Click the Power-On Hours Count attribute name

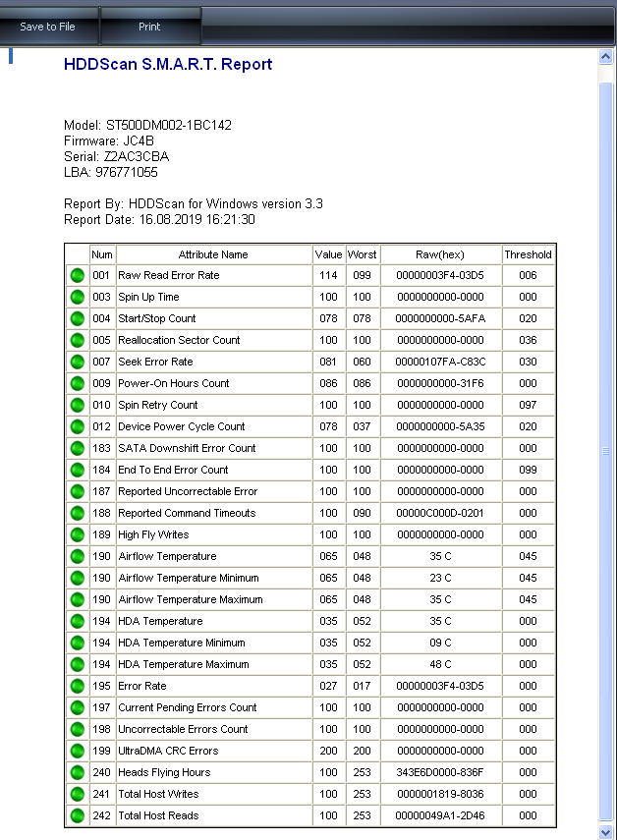[x=174, y=383]
